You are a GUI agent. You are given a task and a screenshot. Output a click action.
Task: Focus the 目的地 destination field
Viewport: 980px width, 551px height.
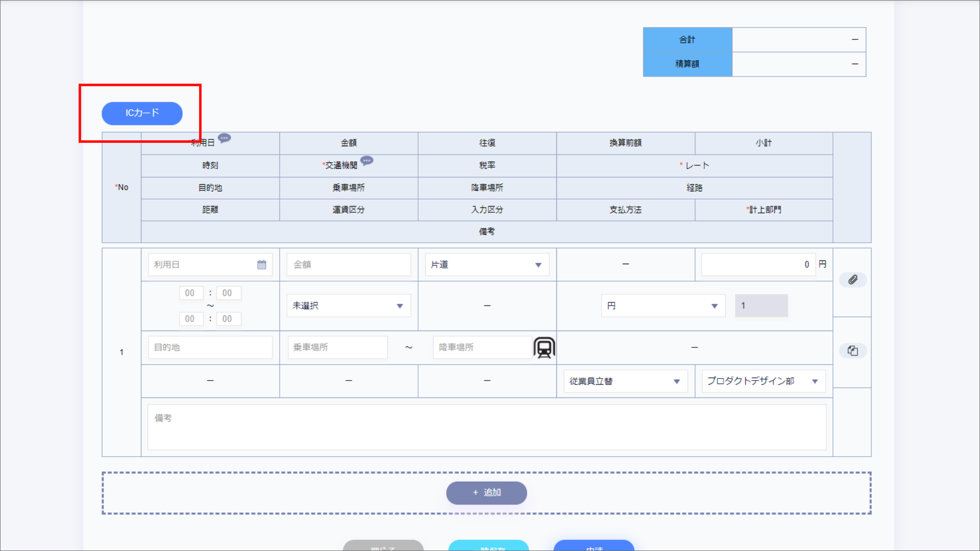pos(210,347)
